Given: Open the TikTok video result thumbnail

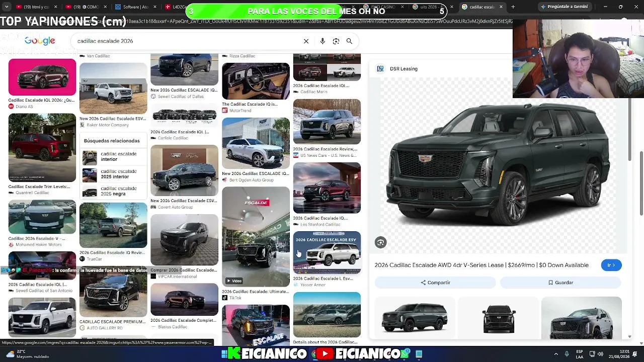Looking at the screenshot, I should [x=256, y=236].
